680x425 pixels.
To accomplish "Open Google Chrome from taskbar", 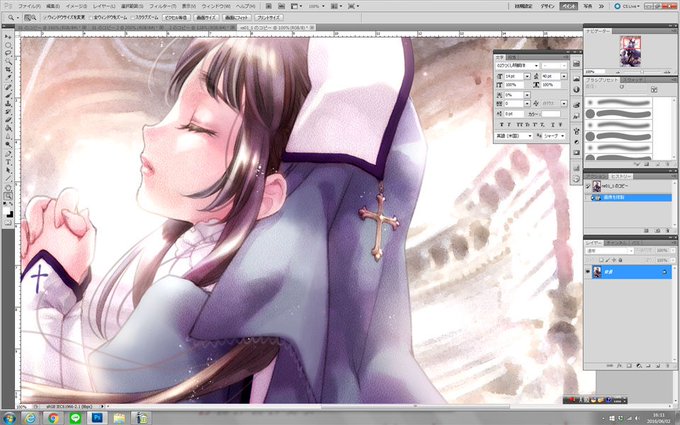I will point(53,418).
